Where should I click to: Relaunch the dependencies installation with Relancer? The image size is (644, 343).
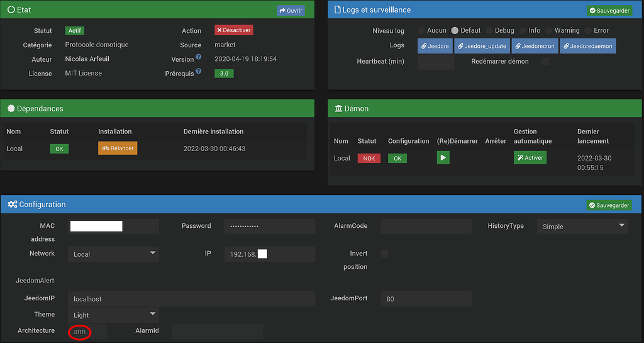pyautogui.click(x=118, y=149)
